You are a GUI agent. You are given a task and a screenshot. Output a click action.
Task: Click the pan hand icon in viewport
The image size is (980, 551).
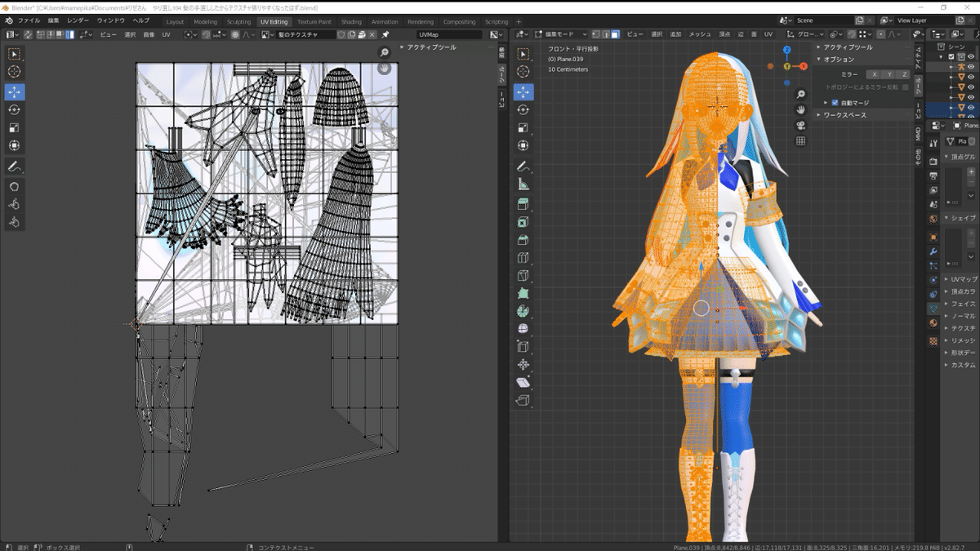click(801, 109)
